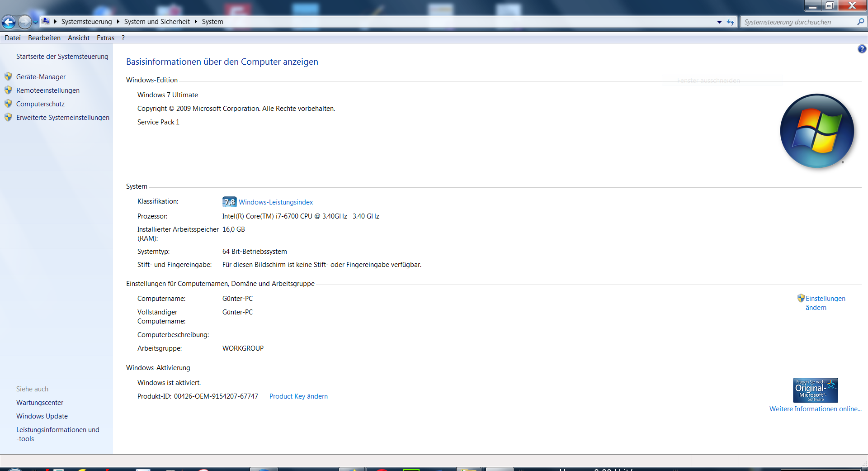This screenshot has height=471, width=868.
Task: Click shield icon beside Erweiterte Systemeinstellungen
Action: [x=8, y=117]
